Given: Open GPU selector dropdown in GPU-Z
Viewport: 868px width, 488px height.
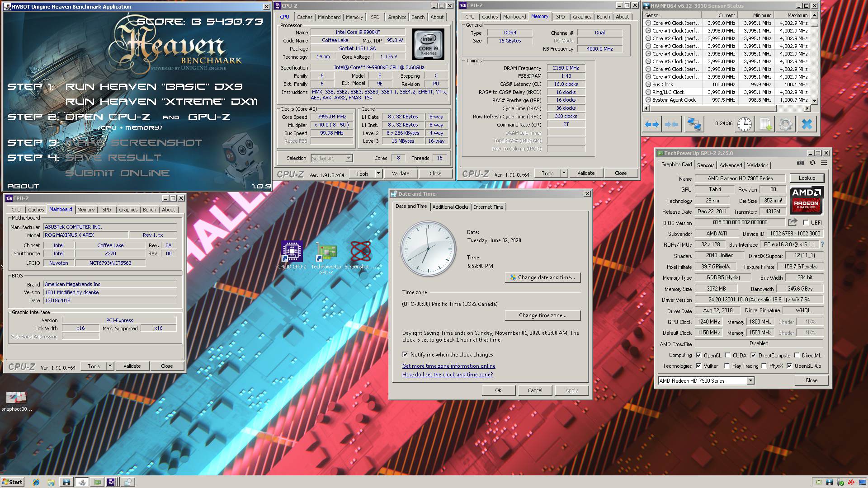Looking at the screenshot, I should (750, 381).
